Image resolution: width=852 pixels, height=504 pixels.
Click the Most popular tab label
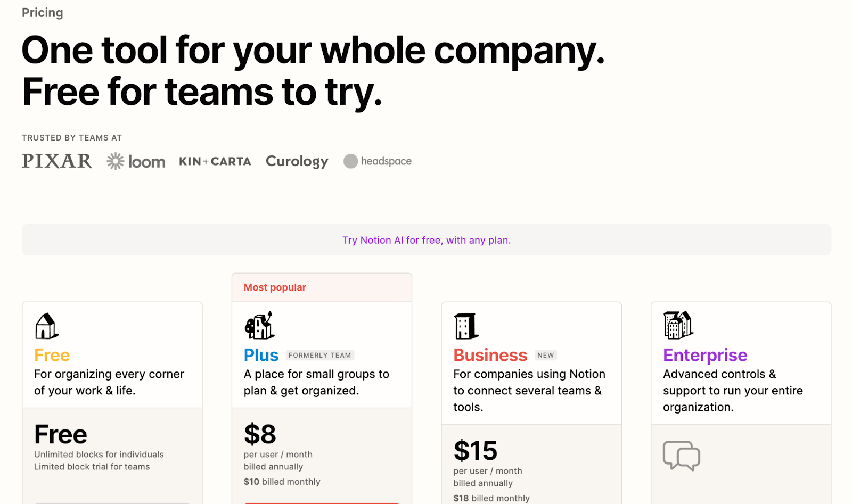(275, 287)
